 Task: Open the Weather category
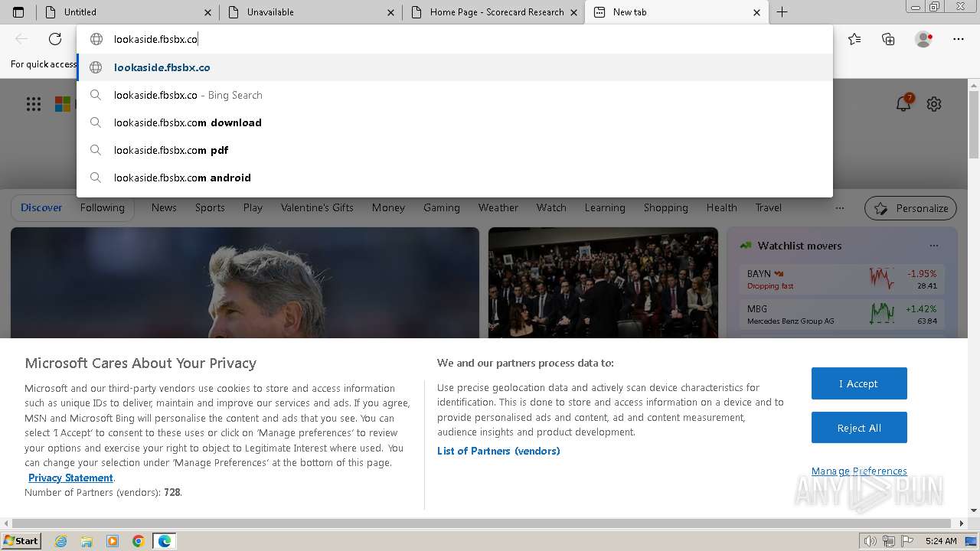[x=498, y=207]
